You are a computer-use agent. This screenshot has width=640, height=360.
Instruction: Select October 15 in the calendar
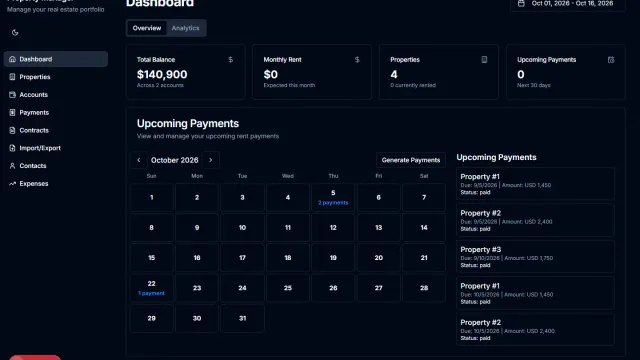tap(151, 258)
